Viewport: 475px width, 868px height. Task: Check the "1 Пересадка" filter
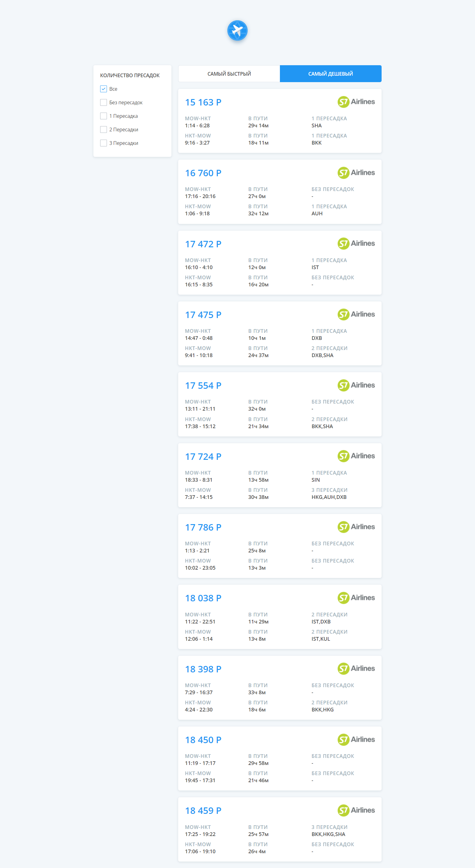[103, 116]
